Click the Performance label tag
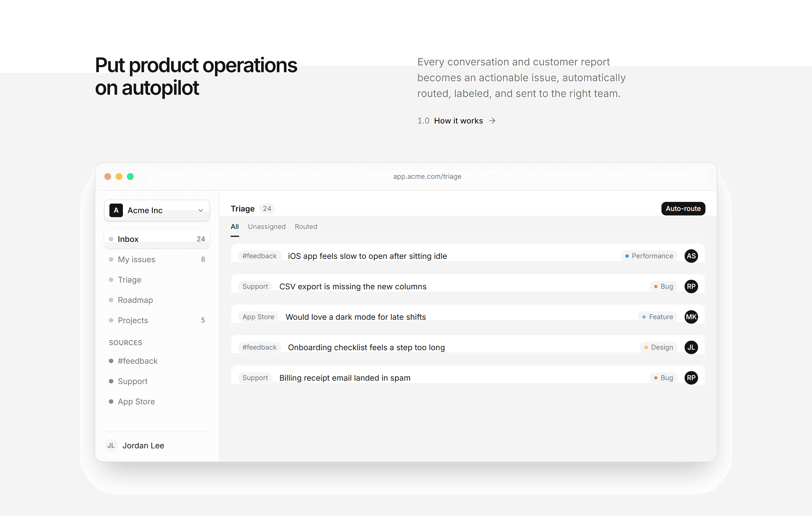The height and width of the screenshot is (516, 812). (649, 256)
